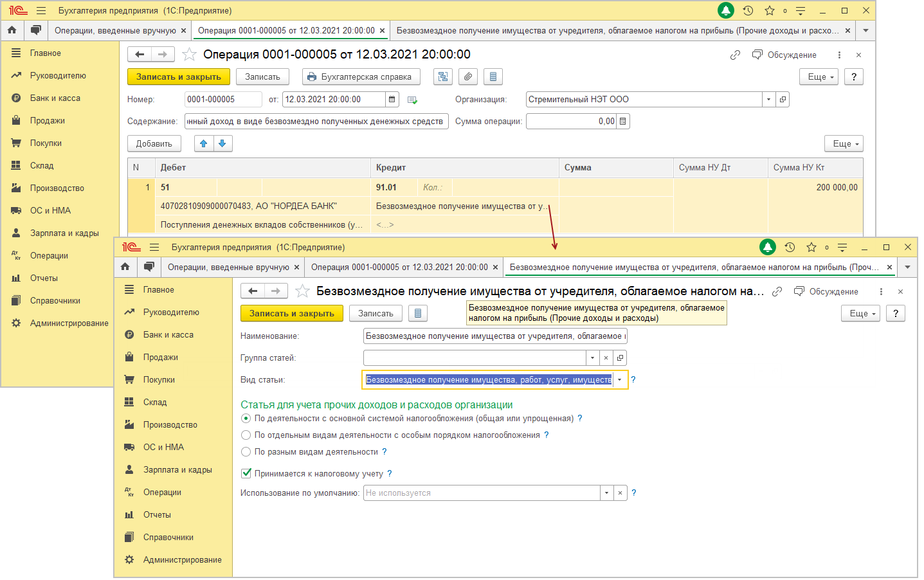Open the Организация dropdown list
924x580 pixels.
768,100
